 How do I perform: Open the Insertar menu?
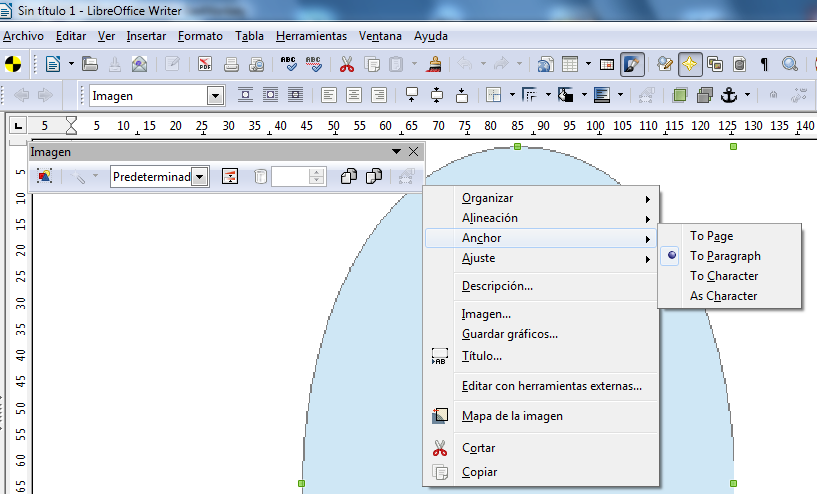146,36
